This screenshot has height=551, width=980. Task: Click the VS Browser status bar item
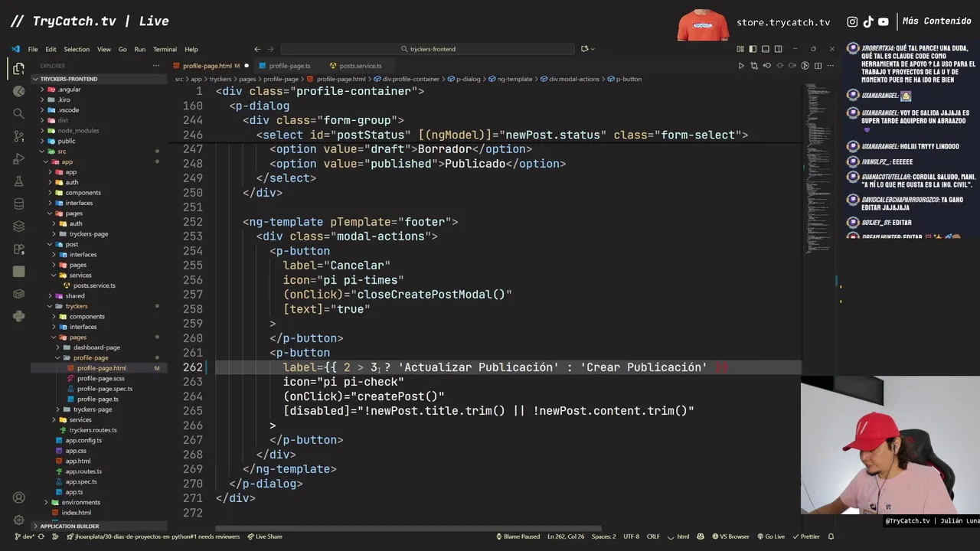pyautogui.click(x=730, y=536)
